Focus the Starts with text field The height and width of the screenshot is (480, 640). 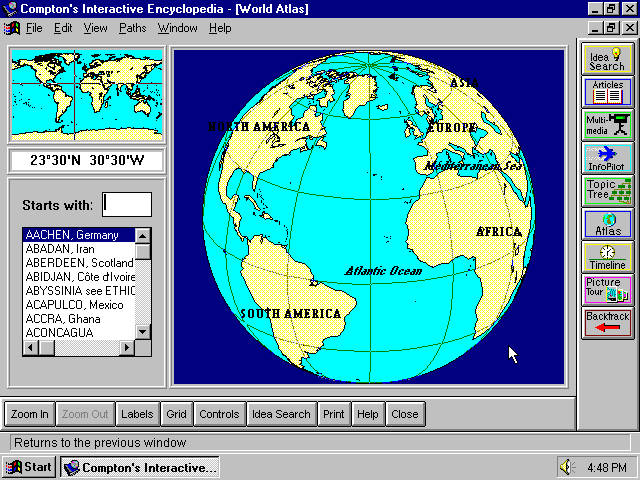(127, 204)
